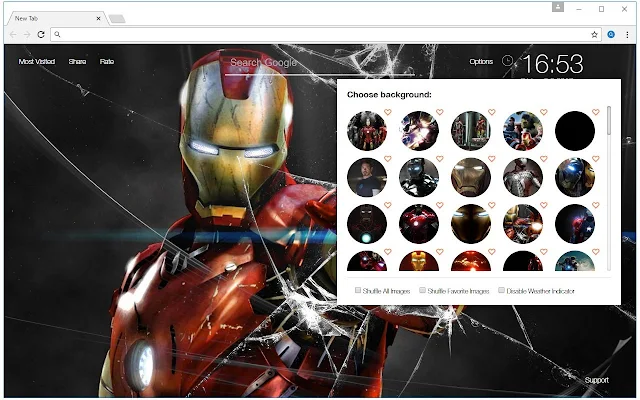Open the Chrome three-dot menu
Screen dimensions: 640x400
(627, 35)
